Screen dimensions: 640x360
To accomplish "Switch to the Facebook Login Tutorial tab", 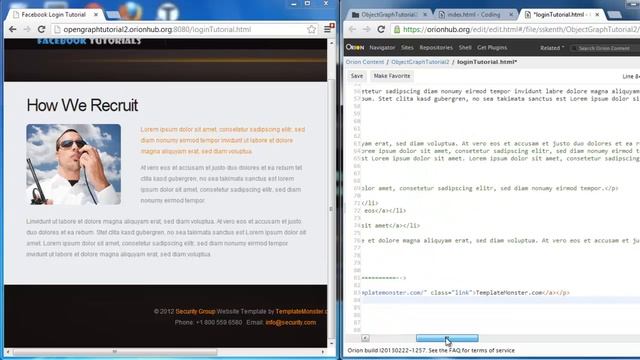I will point(53,14).
